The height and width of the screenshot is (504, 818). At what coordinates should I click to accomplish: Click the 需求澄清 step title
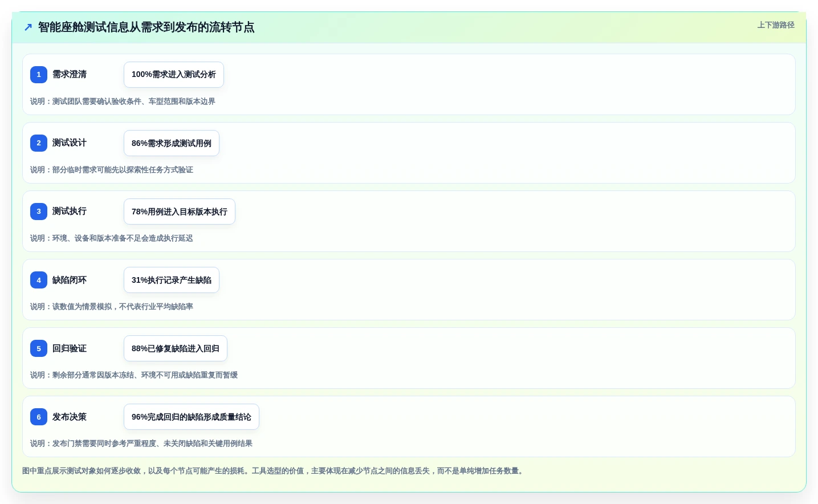point(70,74)
